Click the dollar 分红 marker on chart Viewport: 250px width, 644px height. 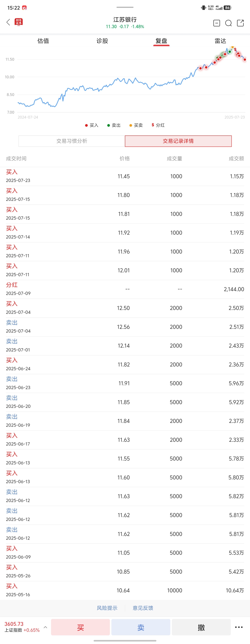pyautogui.click(x=235, y=50)
